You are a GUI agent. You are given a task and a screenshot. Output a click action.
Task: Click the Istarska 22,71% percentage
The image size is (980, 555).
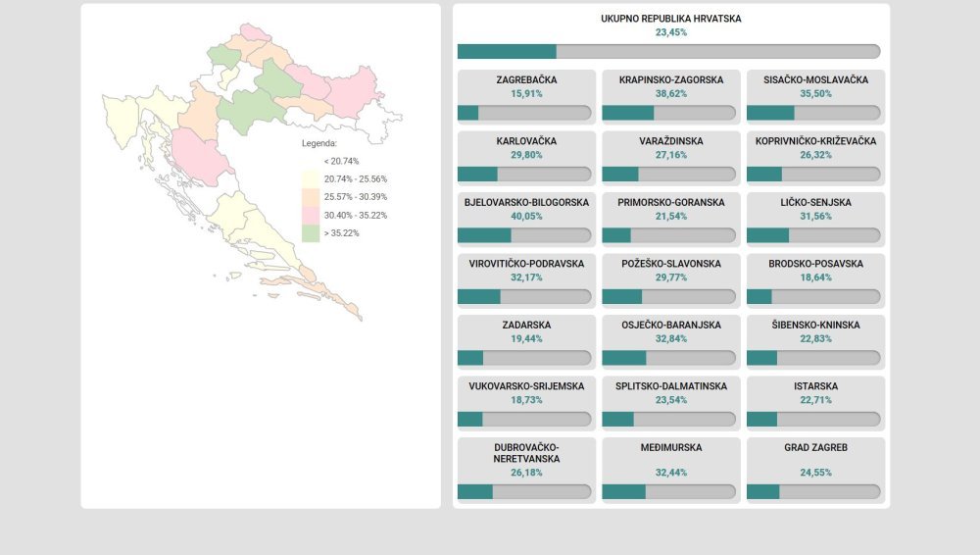(x=815, y=400)
